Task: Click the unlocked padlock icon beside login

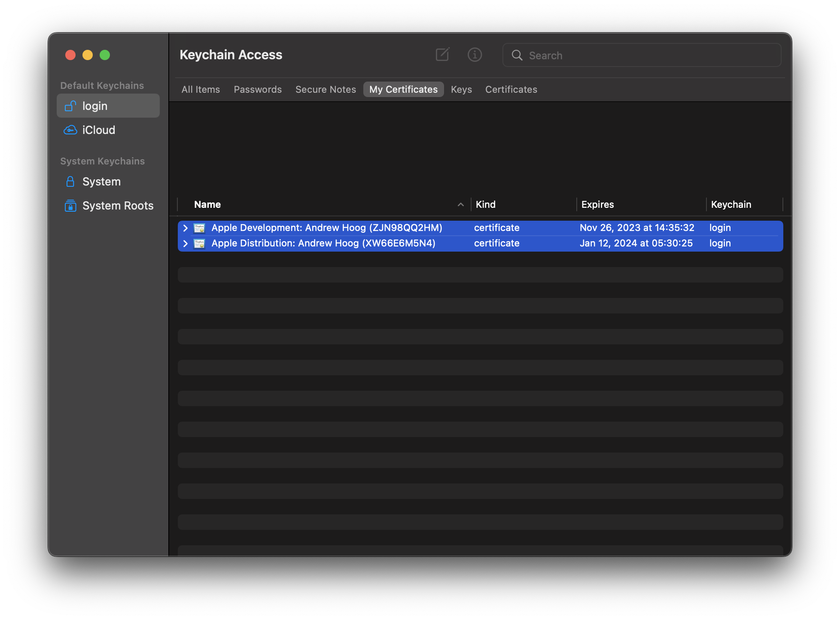Action: pyautogui.click(x=70, y=106)
